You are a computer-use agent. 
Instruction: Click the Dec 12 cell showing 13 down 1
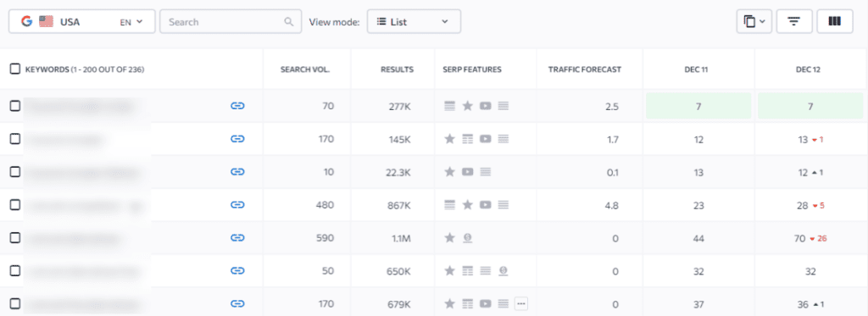point(810,140)
